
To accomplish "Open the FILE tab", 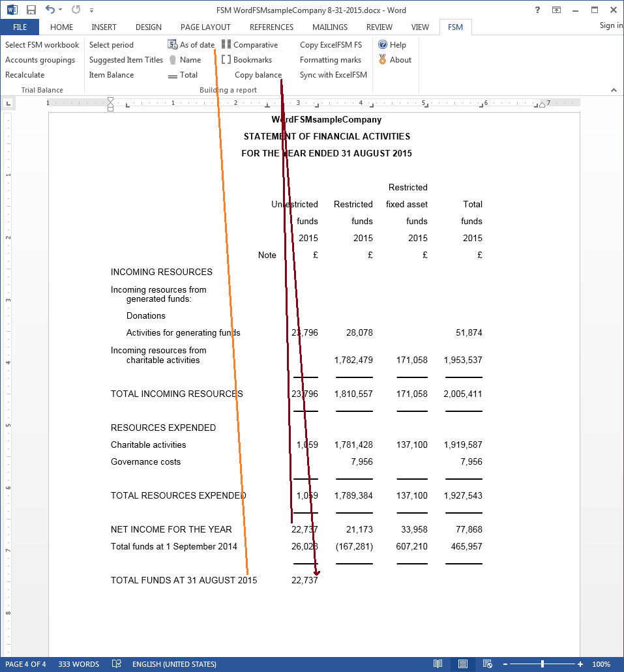I will coord(20,27).
